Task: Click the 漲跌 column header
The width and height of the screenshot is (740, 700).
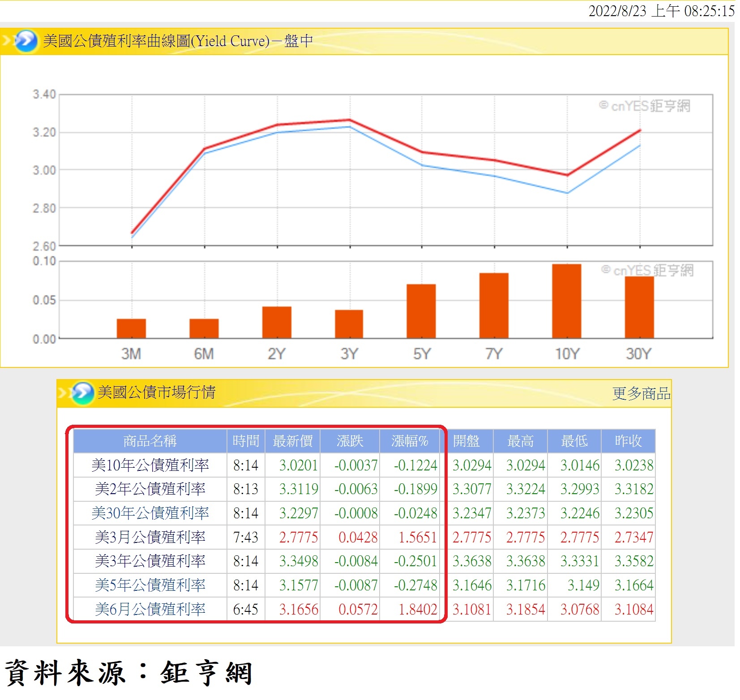Action: tap(350, 441)
